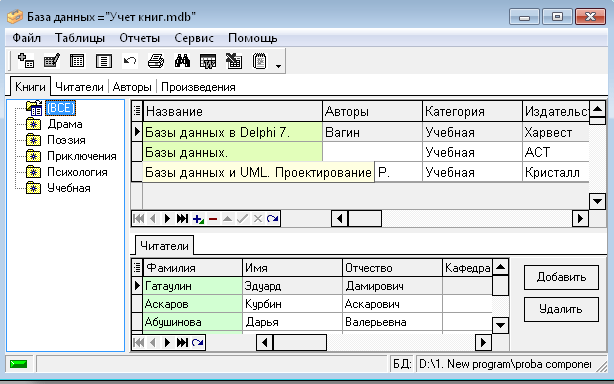Viewport: 614px width, 384px height.
Task: Switch to the upper Читатели tab
Action: (x=79, y=87)
